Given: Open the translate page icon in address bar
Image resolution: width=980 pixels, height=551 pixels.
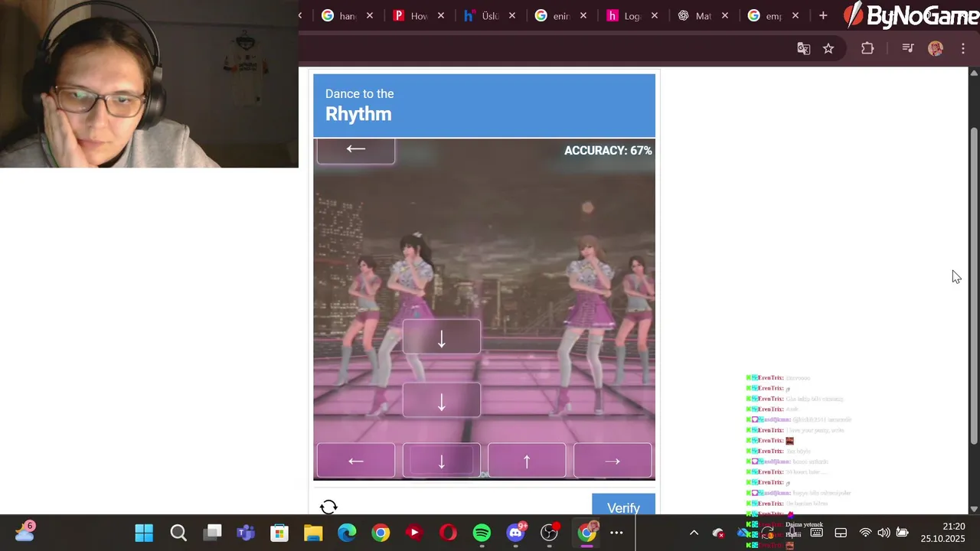Looking at the screenshot, I should coord(803,48).
